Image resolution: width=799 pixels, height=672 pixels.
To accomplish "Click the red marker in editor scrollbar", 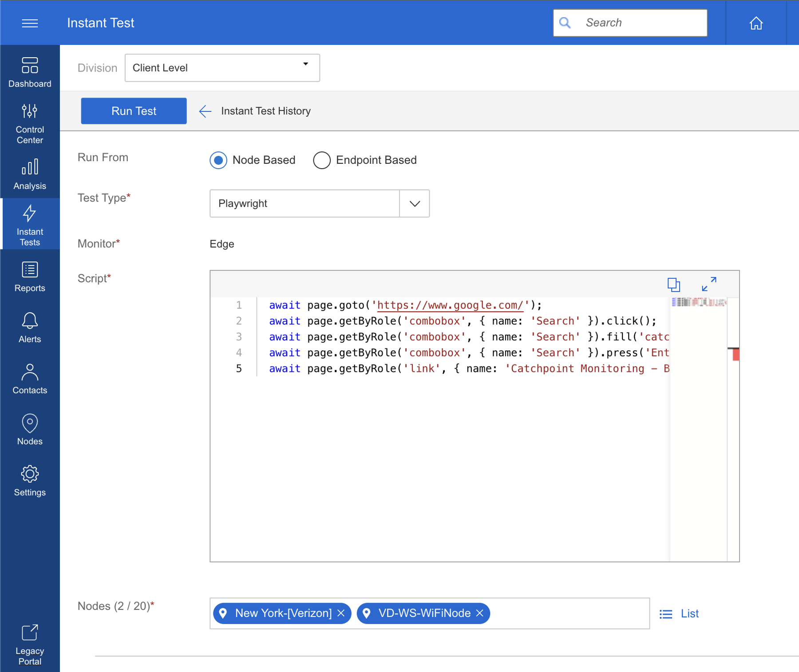I will [736, 354].
